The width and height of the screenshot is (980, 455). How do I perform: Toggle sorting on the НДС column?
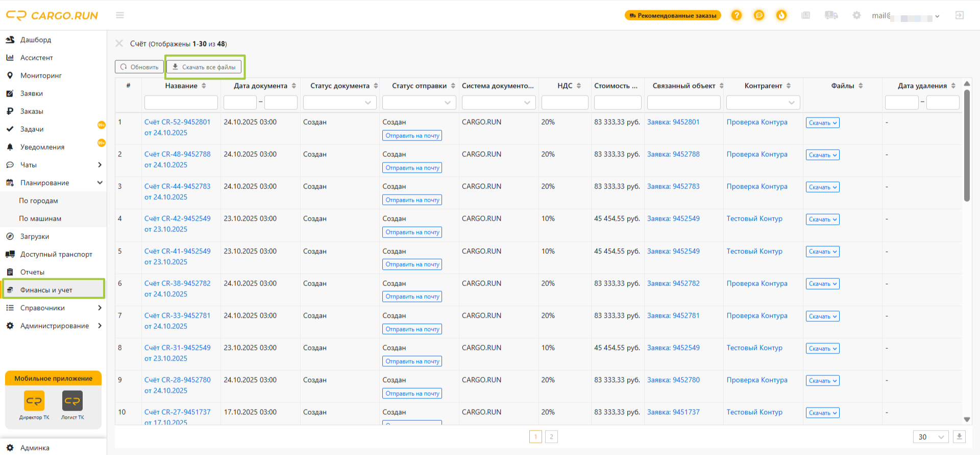tap(579, 86)
